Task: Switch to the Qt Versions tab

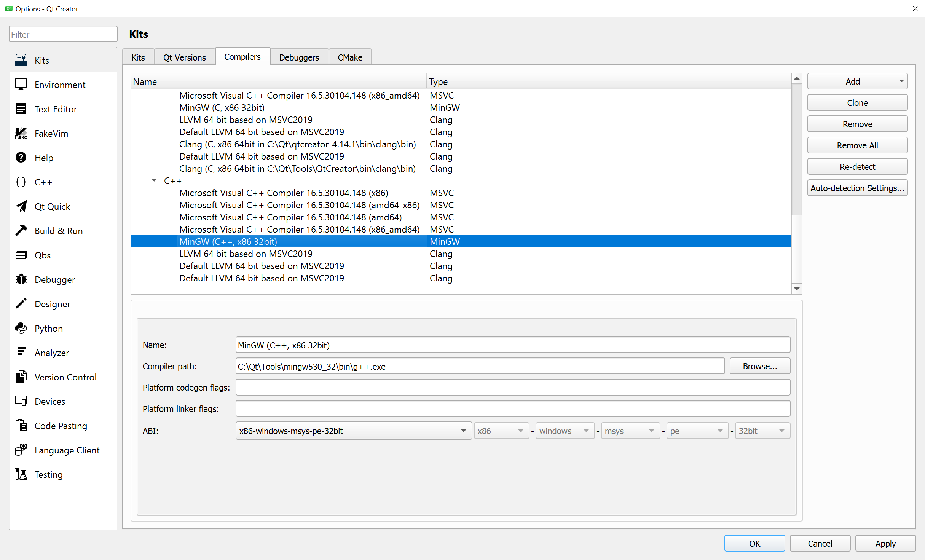Action: point(185,57)
